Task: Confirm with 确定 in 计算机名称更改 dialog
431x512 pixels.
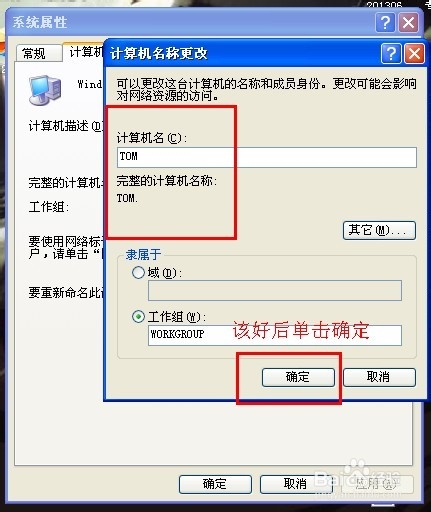Action: tap(298, 377)
